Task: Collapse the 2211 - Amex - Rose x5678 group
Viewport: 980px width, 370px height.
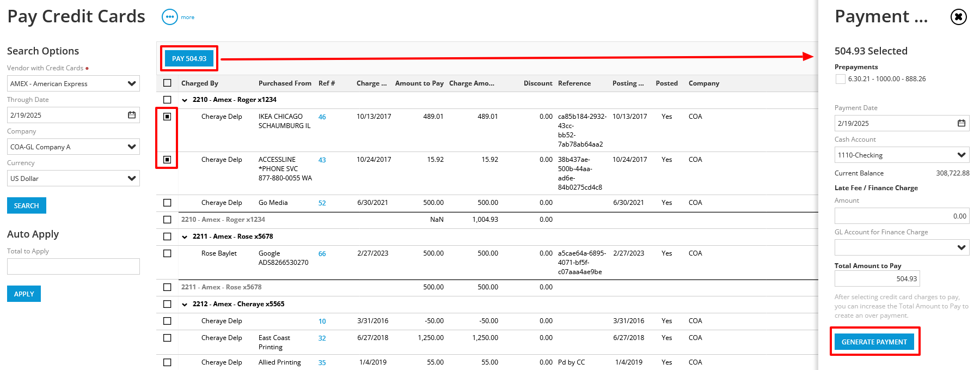Action: 185,236
